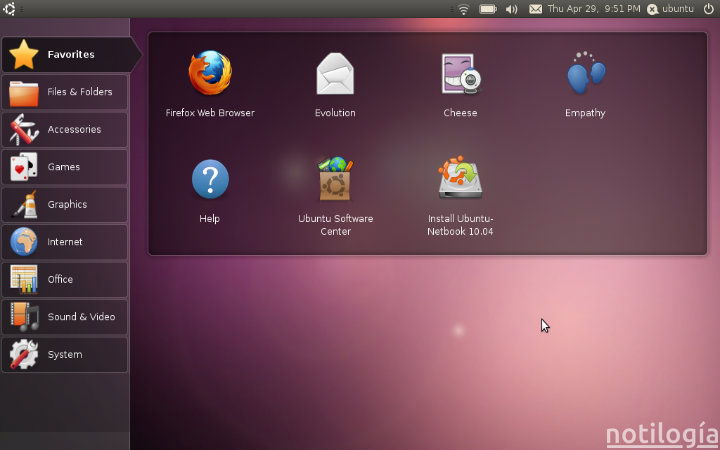
Task: Click the Ubuntu logo in top panel
Action: click(x=9, y=9)
